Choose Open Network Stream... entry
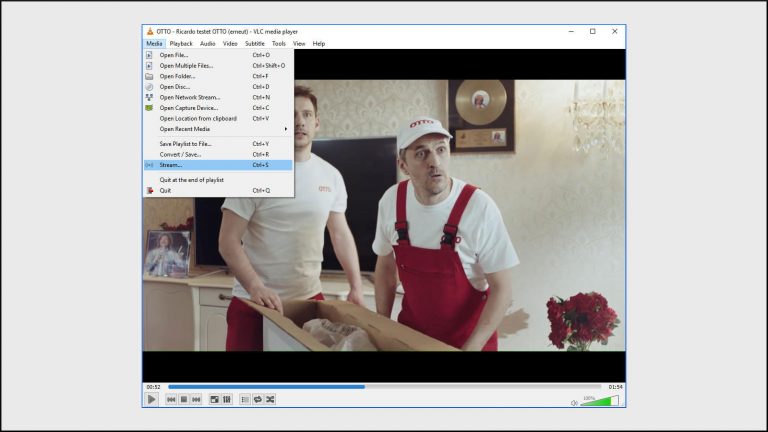This screenshot has height=432, width=768. pos(218,97)
